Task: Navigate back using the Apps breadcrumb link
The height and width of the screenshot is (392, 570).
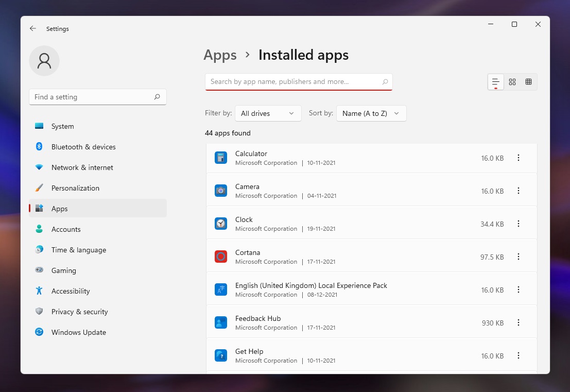Action: (x=220, y=55)
